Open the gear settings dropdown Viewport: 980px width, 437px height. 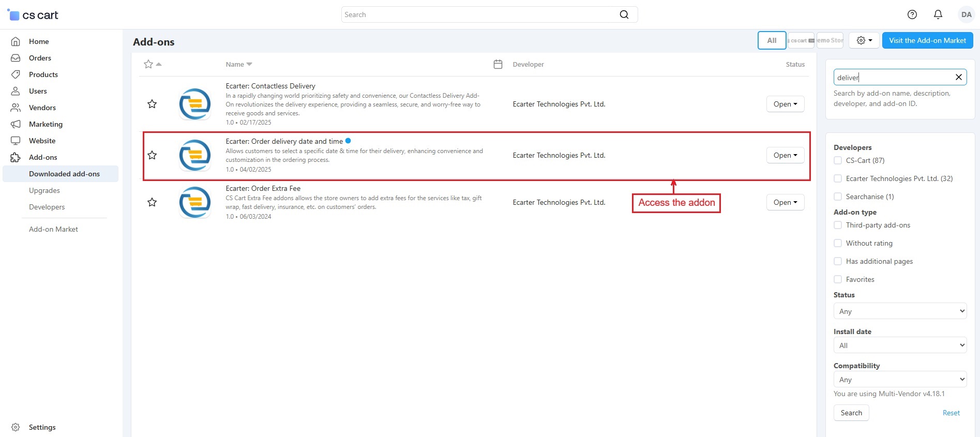point(864,40)
